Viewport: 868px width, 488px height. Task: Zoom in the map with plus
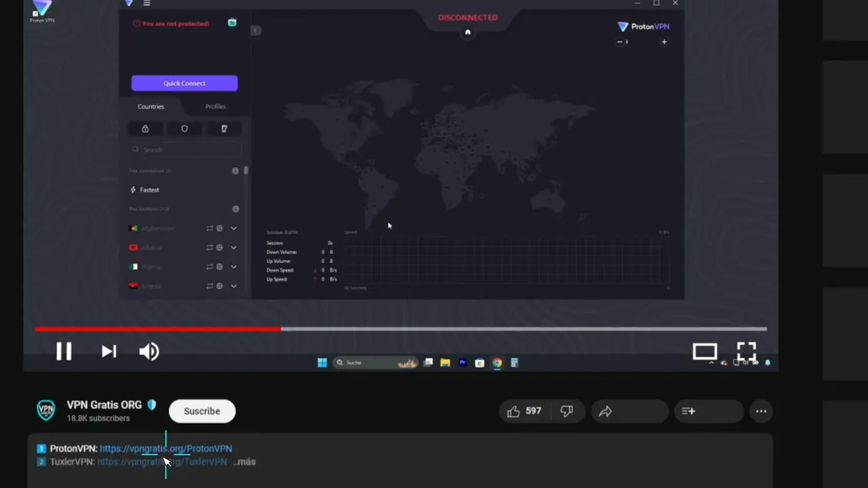pos(664,42)
